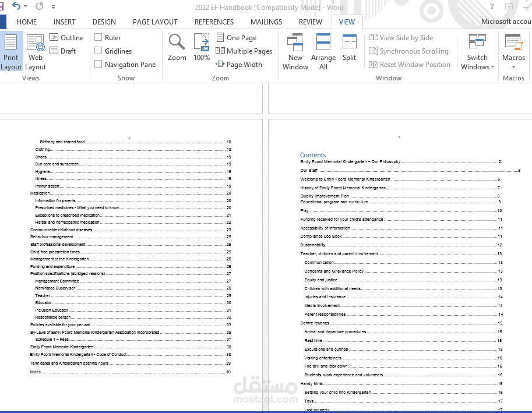The image size is (532, 413).
Task: Click the Contents heading
Action: (x=312, y=155)
